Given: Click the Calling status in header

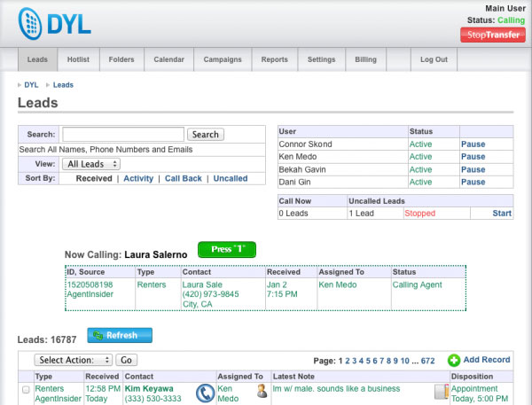Looking at the screenshot, I should pyautogui.click(x=511, y=20).
